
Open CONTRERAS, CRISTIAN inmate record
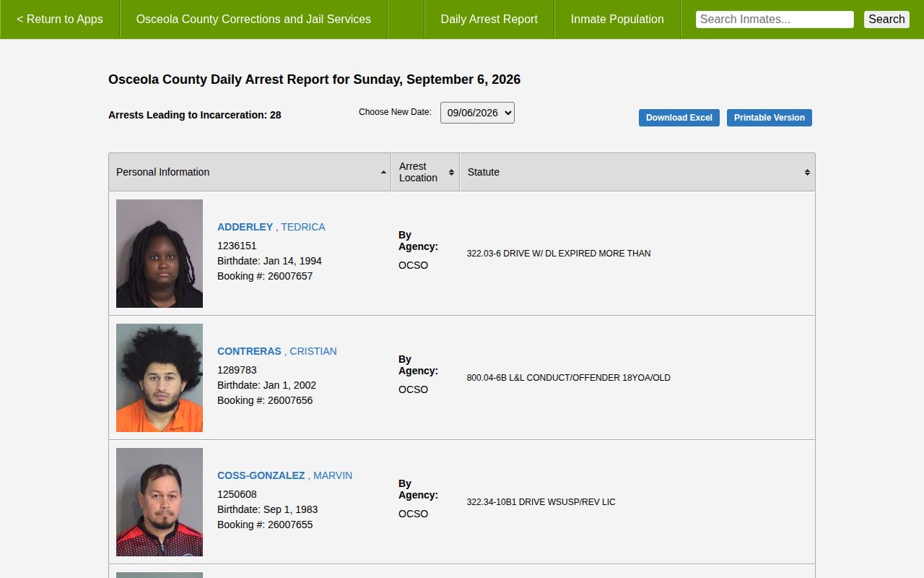click(277, 351)
